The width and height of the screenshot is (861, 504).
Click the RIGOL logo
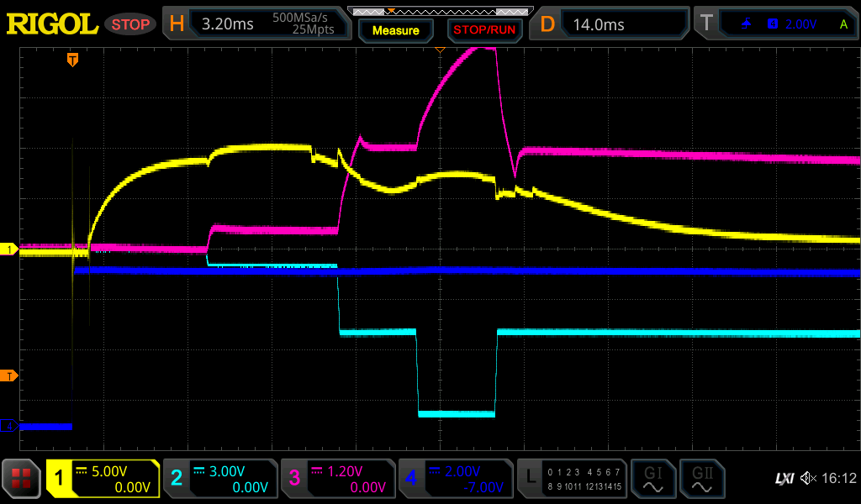click(52, 24)
